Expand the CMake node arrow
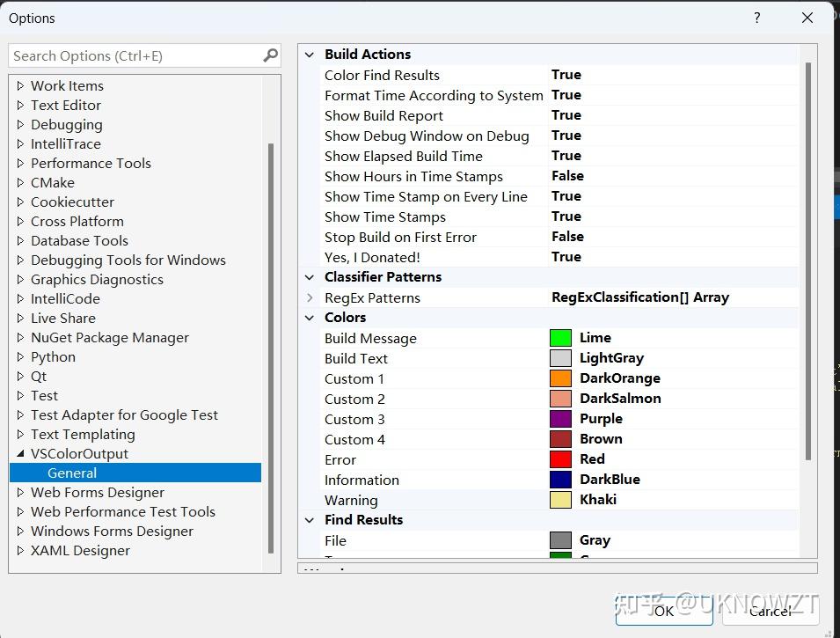Screen dimensions: 840x638 20,182
